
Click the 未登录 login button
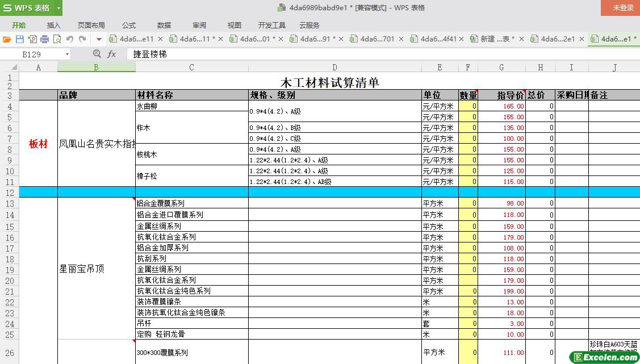coord(623,8)
